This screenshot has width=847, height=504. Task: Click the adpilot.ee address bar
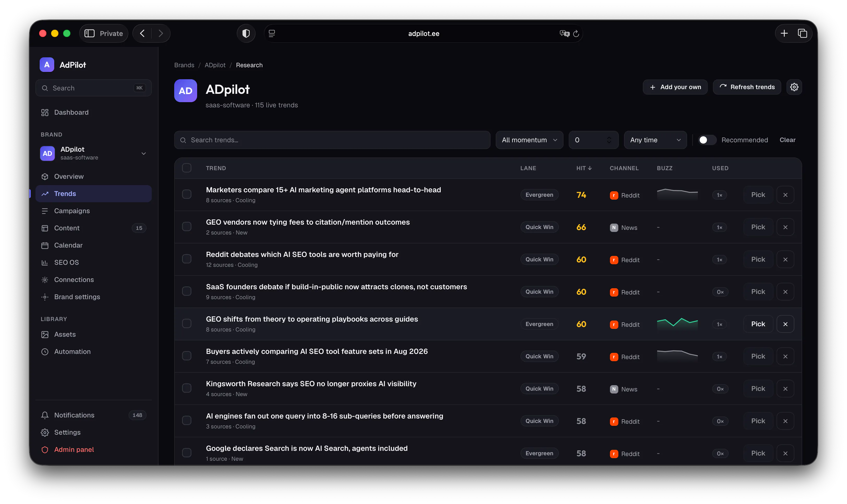pos(423,33)
